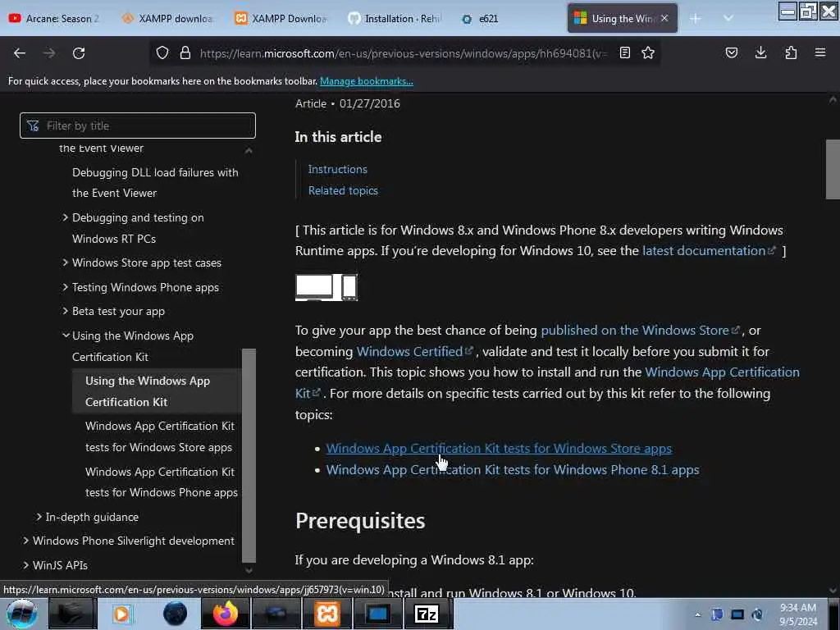
Task: Save page to Pocket
Action: [x=731, y=52]
